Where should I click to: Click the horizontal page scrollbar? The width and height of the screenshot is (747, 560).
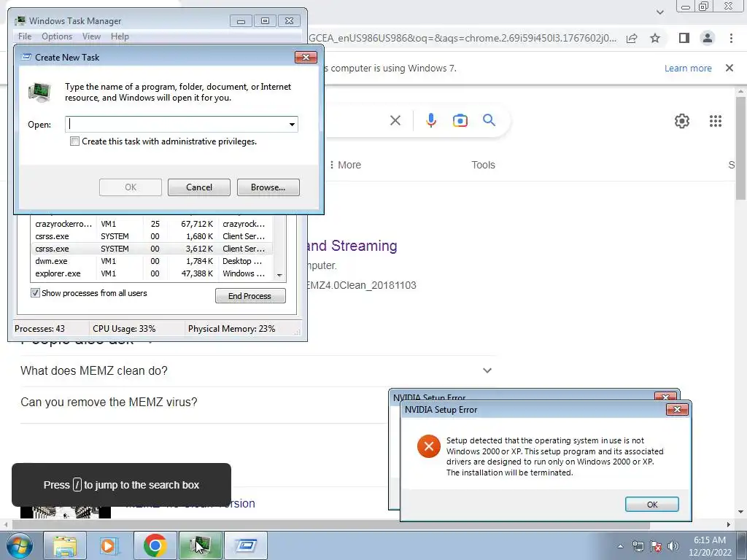point(331,525)
